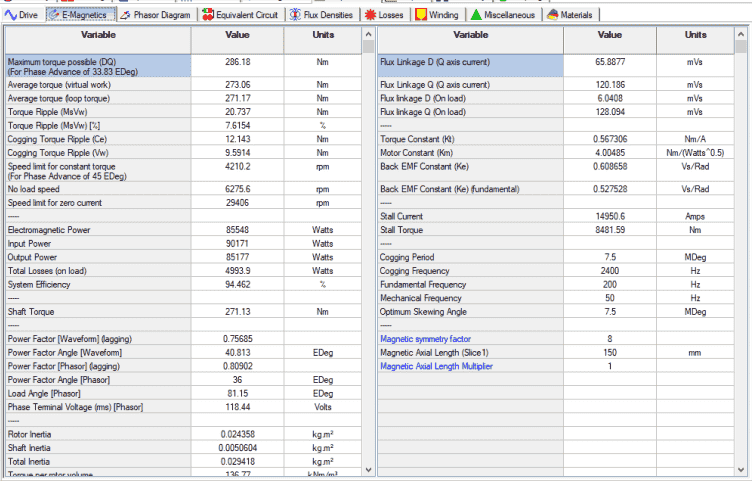Viewport: 752px width, 481px height.
Task: Open the Flux Densities tab
Action: (323, 15)
